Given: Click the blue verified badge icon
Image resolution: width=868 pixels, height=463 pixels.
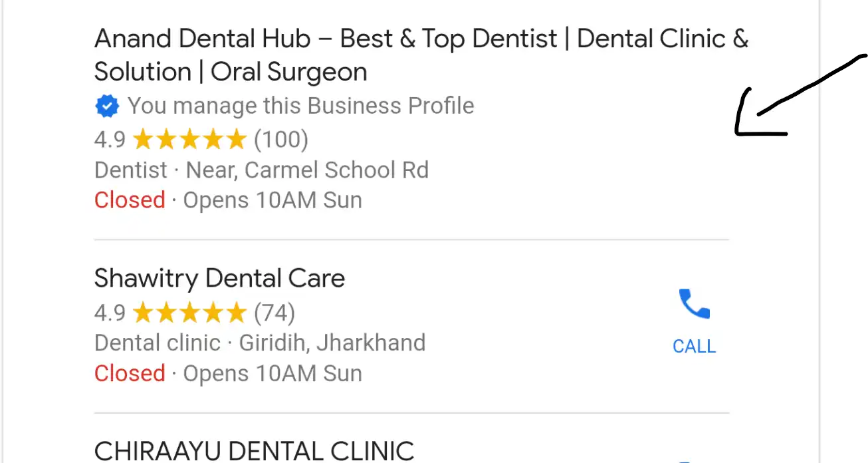Looking at the screenshot, I should click(106, 106).
